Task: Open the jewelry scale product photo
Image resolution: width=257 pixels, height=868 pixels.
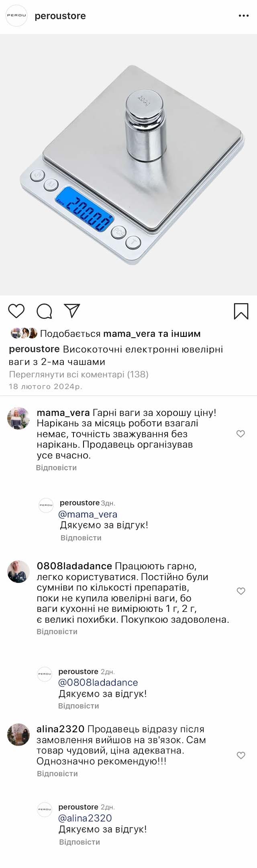Action: (128, 165)
